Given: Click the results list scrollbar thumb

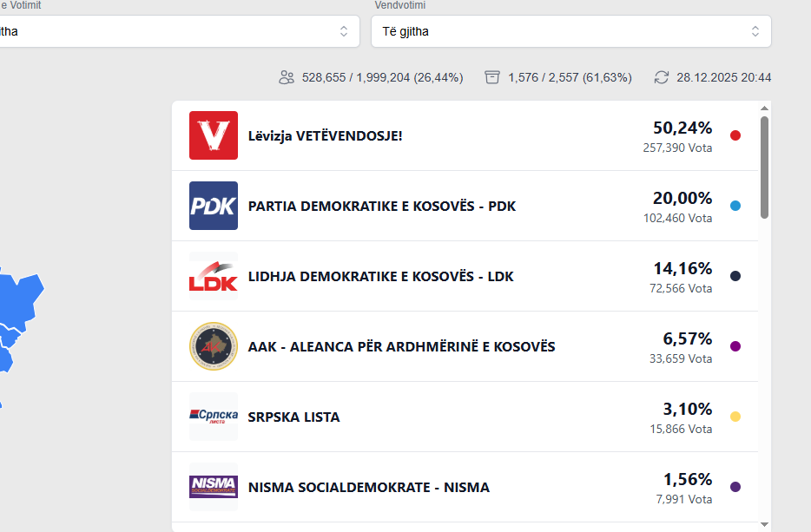Looking at the screenshot, I should (x=764, y=167).
